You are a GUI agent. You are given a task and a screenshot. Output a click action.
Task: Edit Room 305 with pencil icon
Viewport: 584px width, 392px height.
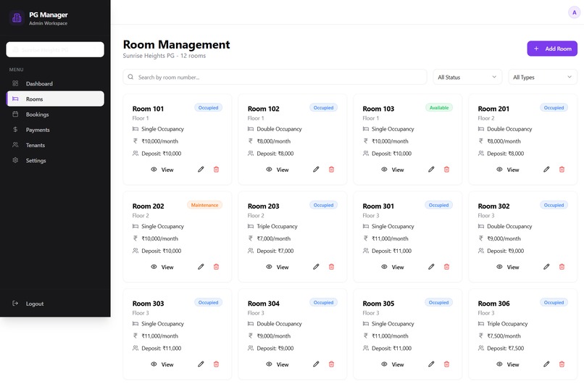(431, 364)
